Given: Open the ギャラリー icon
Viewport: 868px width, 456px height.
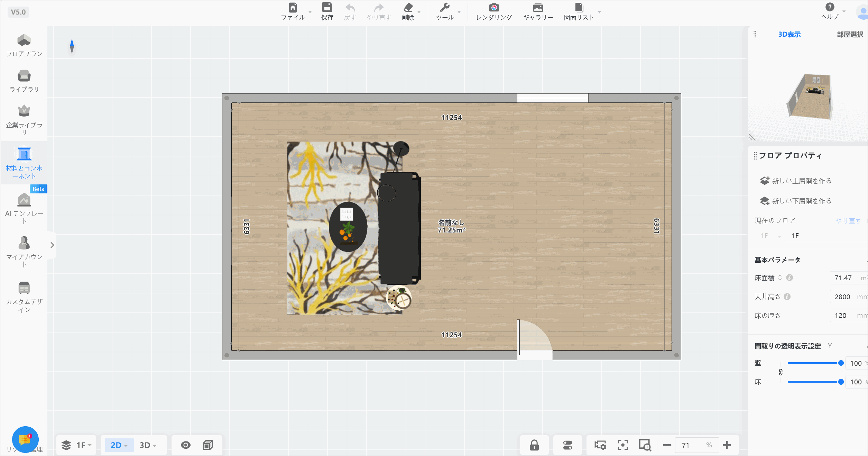Looking at the screenshot, I should (x=538, y=8).
